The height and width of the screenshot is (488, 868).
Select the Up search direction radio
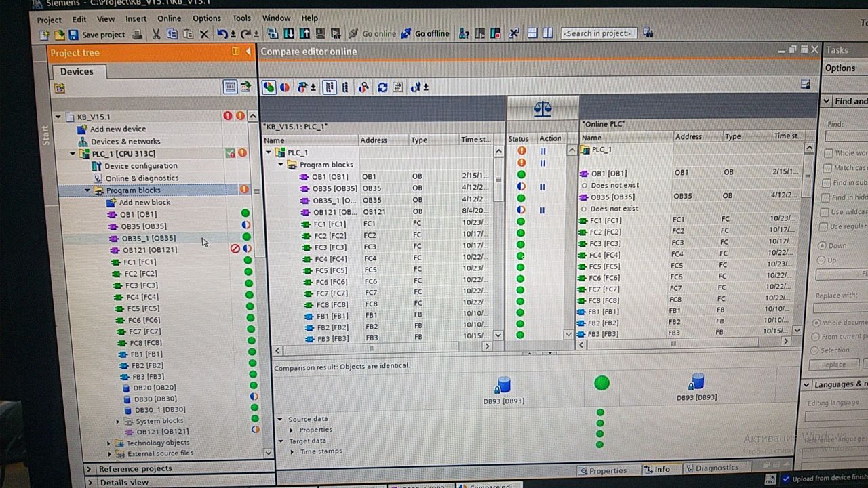pyautogui.click(x=821, y=260)
